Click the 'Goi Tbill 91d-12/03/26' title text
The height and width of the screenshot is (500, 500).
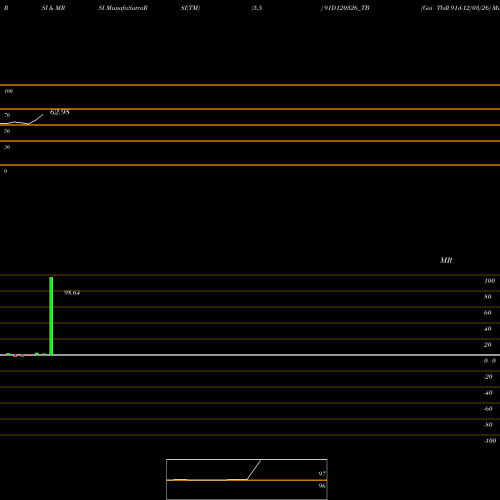(x=456, y=8)
